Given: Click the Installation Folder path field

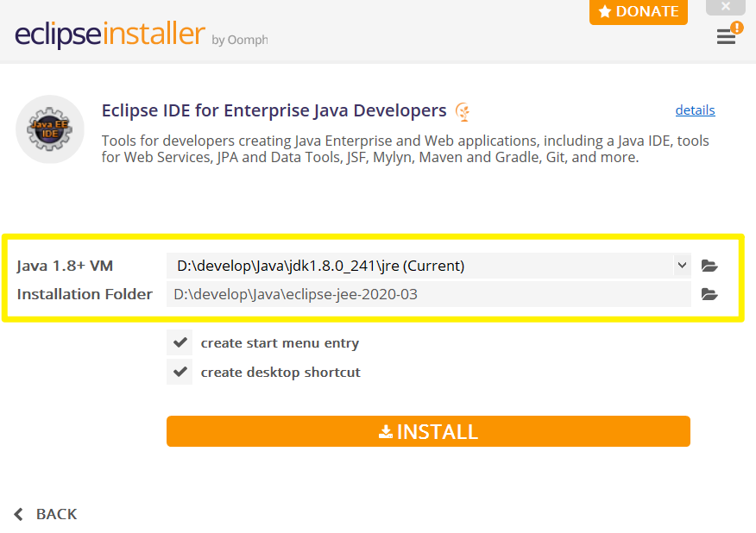Looking at the screenshot, I should (x=429, y=294).
